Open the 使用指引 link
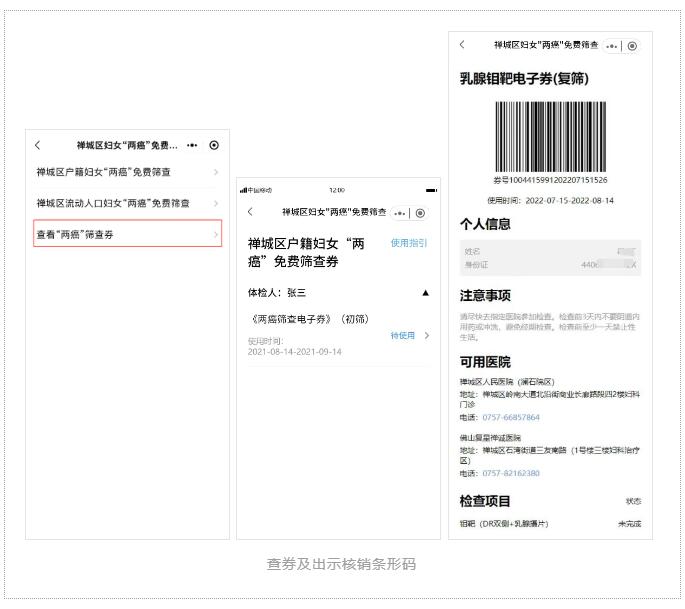 408,243
